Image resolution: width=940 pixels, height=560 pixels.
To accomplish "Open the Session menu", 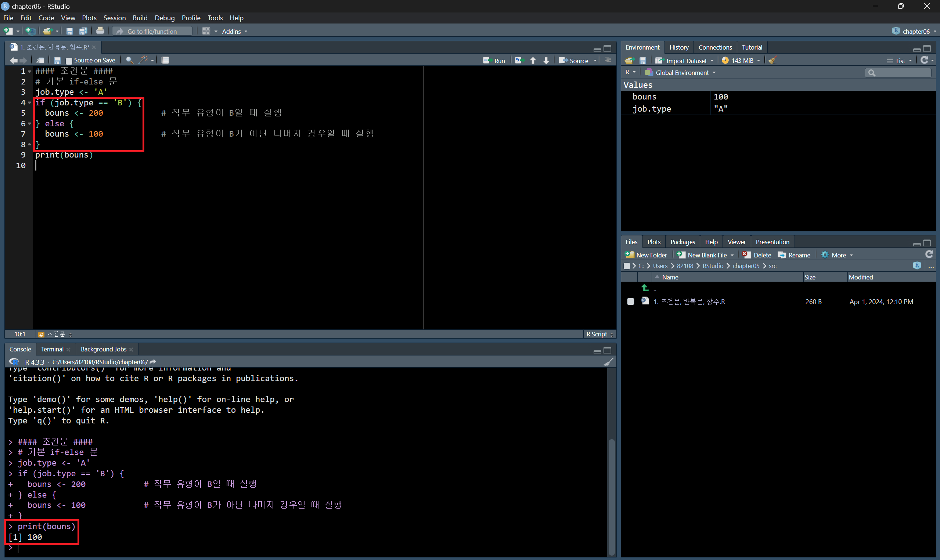I will (x=114, y=18).
